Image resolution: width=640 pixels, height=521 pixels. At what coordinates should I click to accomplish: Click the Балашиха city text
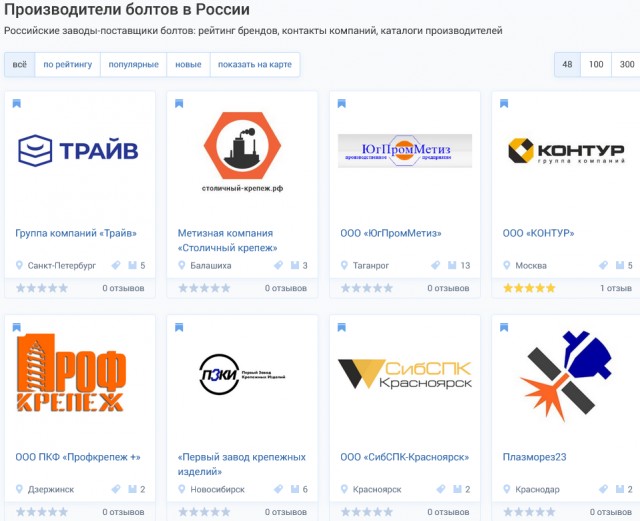211,266
